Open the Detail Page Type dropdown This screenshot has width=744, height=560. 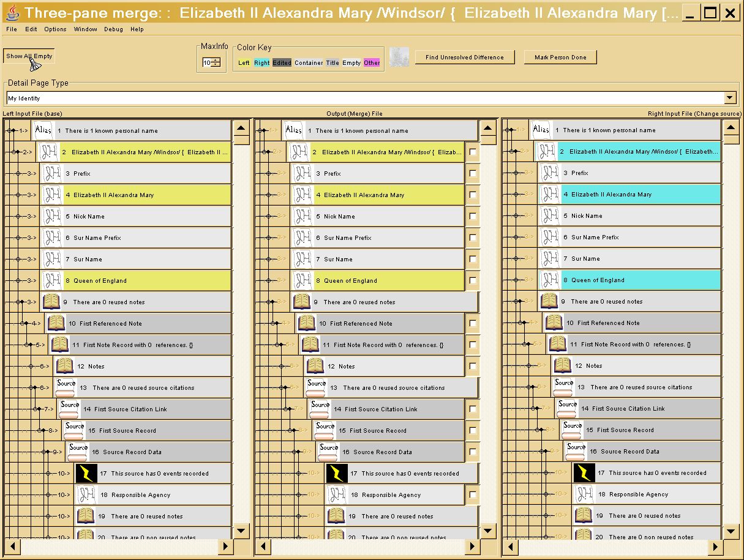(730, 98)
